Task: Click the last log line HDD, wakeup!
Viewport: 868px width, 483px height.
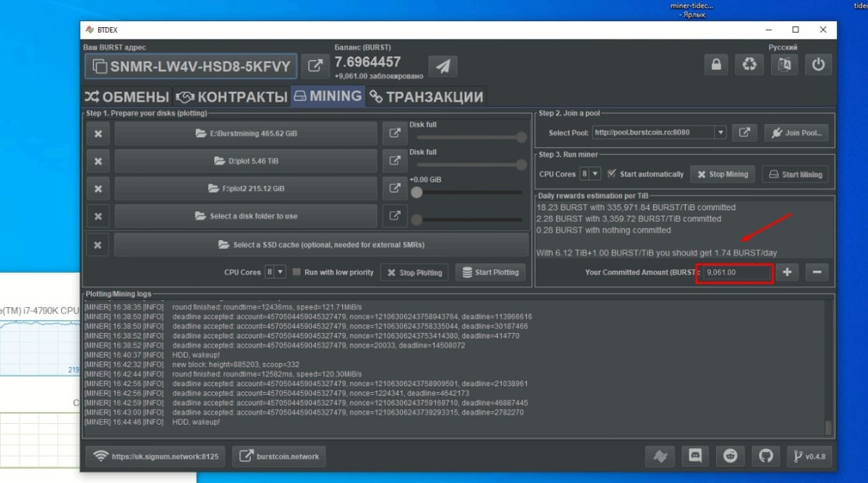Action: coord(196,422)
